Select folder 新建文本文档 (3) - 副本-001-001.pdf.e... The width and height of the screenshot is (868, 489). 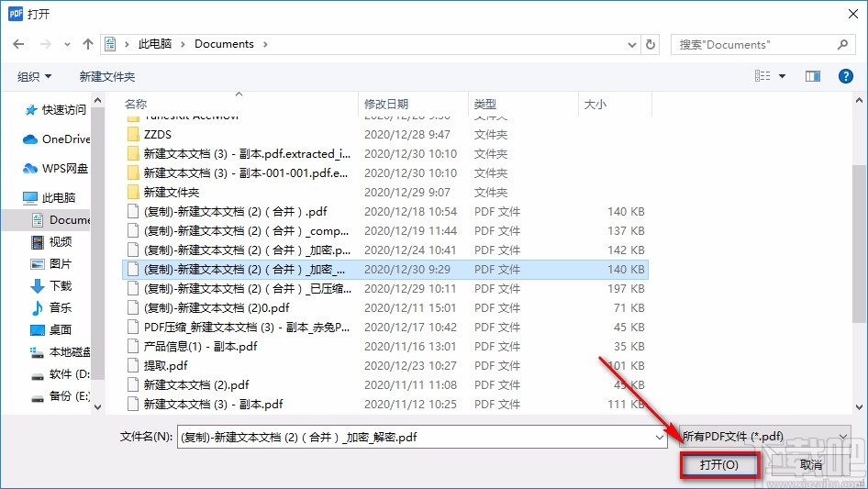(x=386, y=173)
